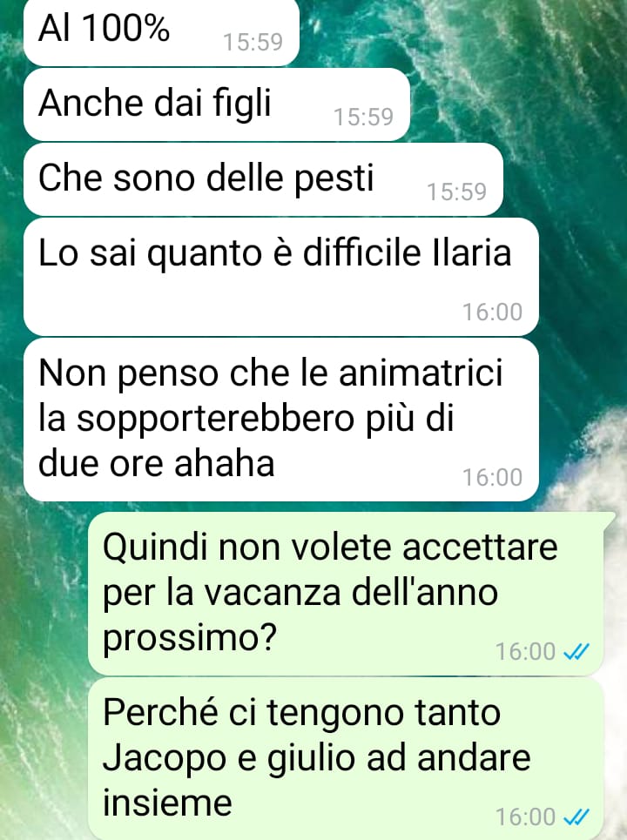Tap the sent message about Jacopo e giulio
627x840 pixels.
346,758
